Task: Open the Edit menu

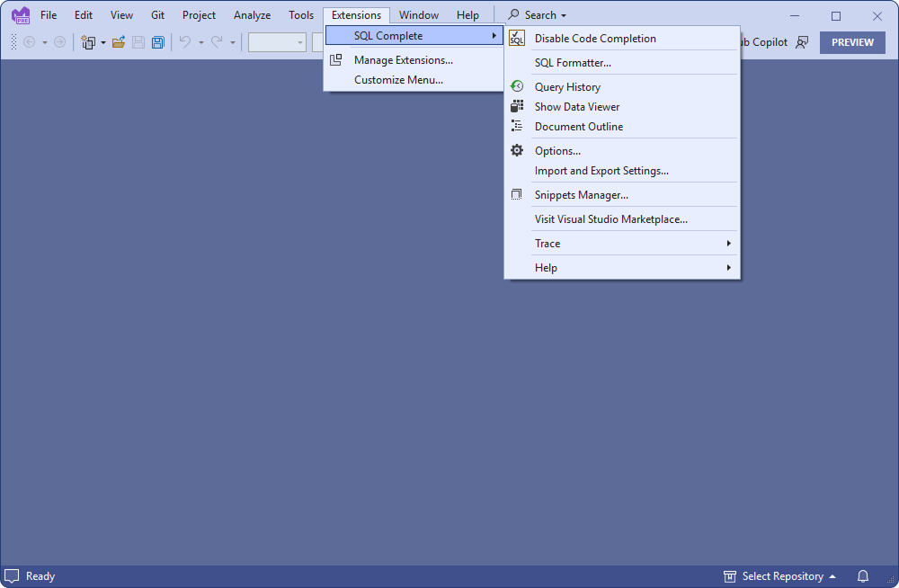Action: (84, 15)
